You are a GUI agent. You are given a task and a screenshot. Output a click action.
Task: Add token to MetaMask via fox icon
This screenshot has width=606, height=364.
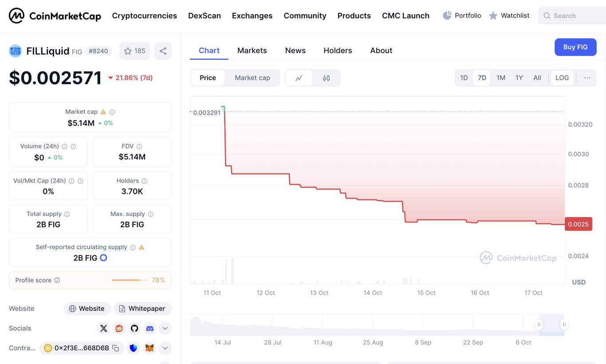click(x=150, y=348)
